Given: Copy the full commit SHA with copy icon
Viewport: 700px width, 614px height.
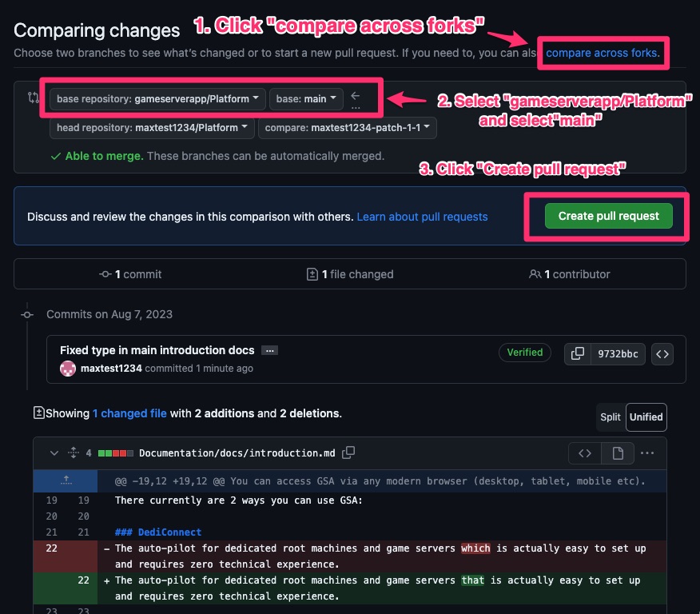Looking at the screenshot, I should 576,353.
